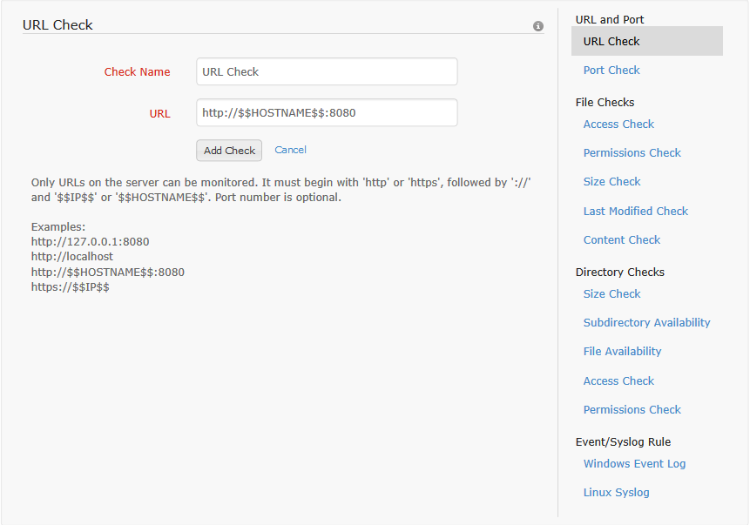Choose Size Check under File Checks
The image size is (750, 525).
pos(611,182)
